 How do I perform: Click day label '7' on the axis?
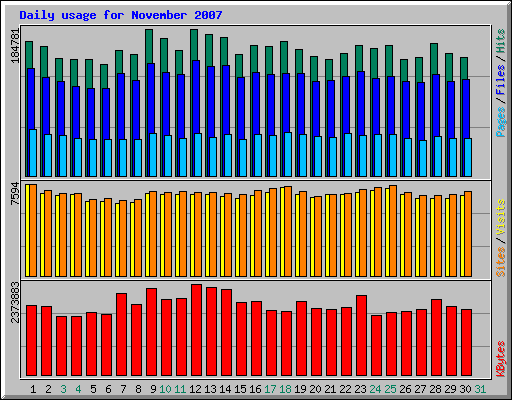point(123,389)
